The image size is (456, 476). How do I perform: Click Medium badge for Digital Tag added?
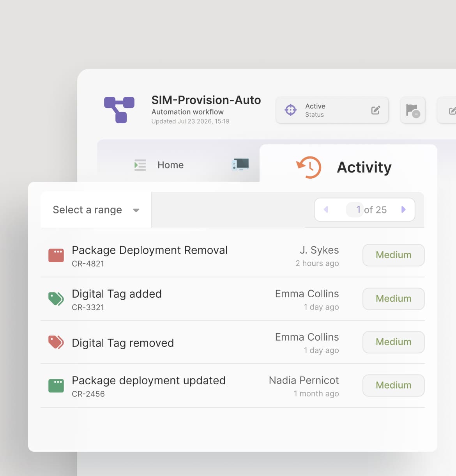pyautogui.click(x=394, y=299)
